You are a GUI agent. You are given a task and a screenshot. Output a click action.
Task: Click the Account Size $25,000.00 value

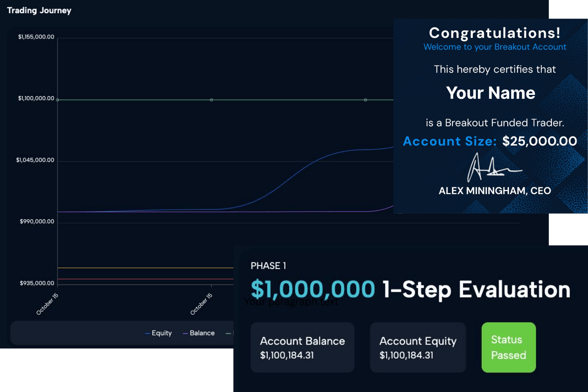click(x=539, y=141)
